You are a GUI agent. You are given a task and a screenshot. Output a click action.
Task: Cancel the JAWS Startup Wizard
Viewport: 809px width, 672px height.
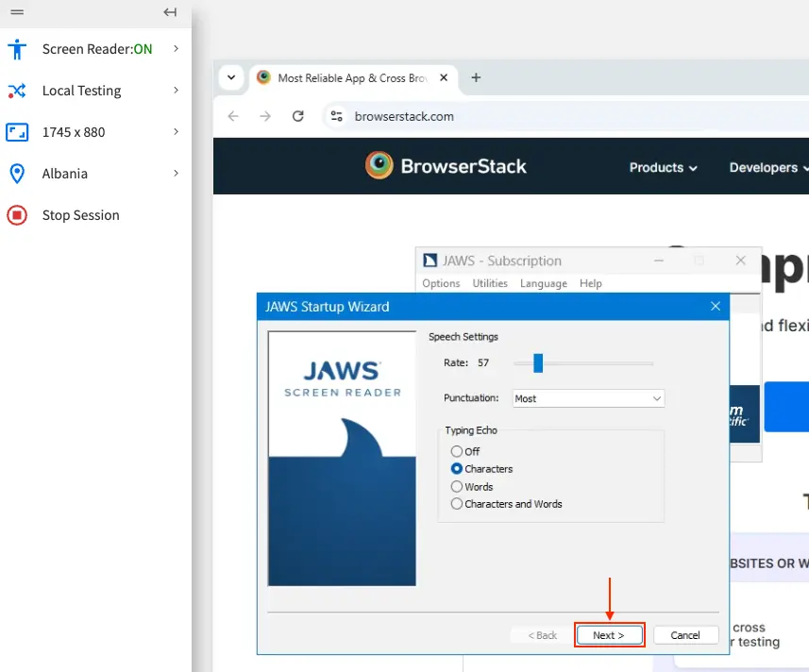(x=685, y=634)
